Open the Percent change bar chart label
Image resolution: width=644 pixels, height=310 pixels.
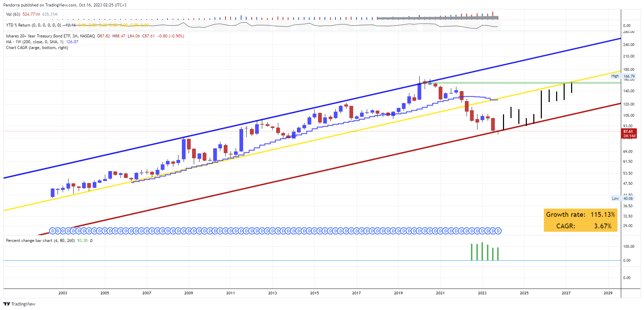(40, 241)
